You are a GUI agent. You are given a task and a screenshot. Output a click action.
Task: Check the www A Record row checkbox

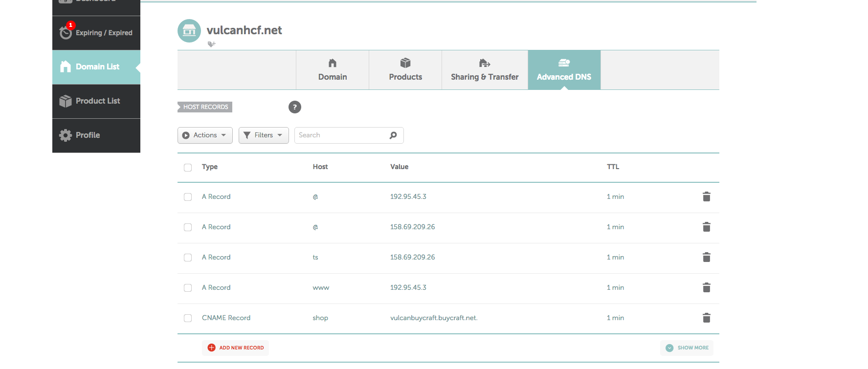(188, 288)
